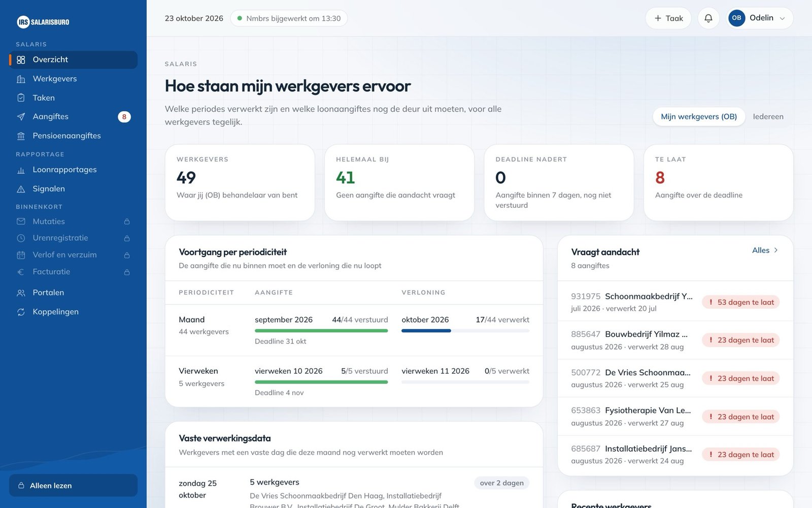Click the Werkgevers building icon
The height and width of the screenshot is (508, 812).
pyautogui.click(x=21, y=79)
